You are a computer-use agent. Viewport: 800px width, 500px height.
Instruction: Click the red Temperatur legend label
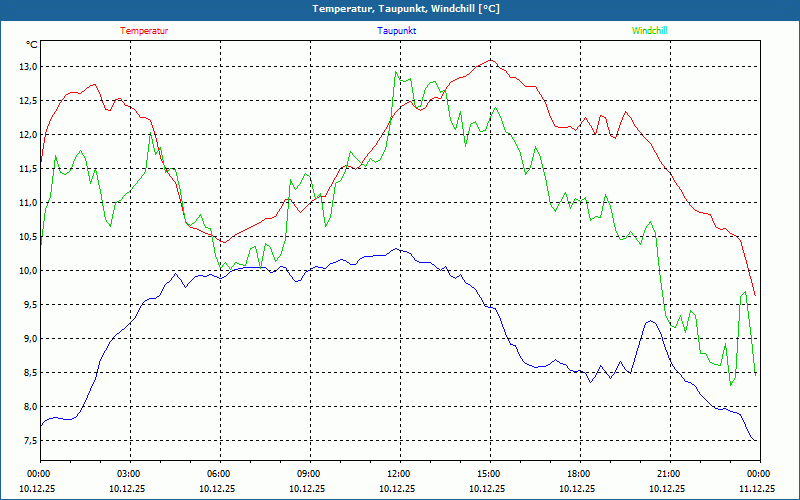pos(144,31)
